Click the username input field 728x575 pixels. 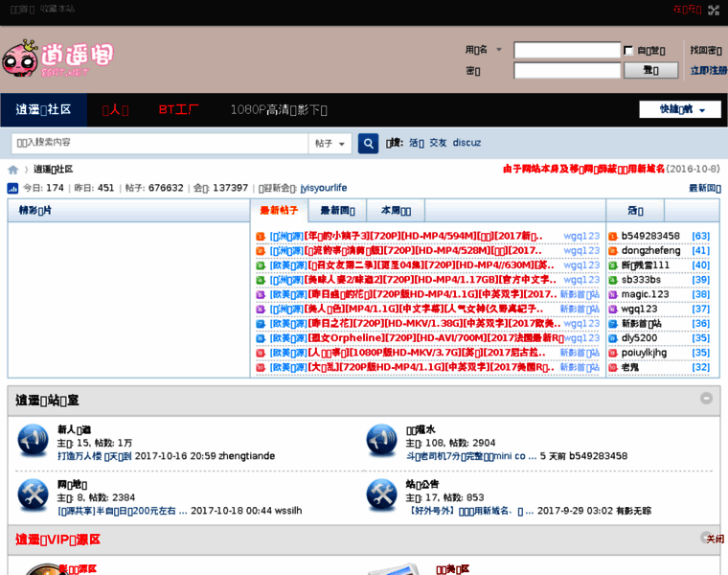coord(567,50)
